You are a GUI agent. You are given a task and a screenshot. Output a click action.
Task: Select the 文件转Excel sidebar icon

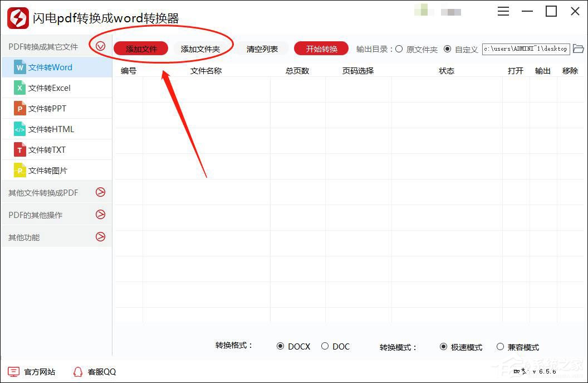click(x=20, y=88)
